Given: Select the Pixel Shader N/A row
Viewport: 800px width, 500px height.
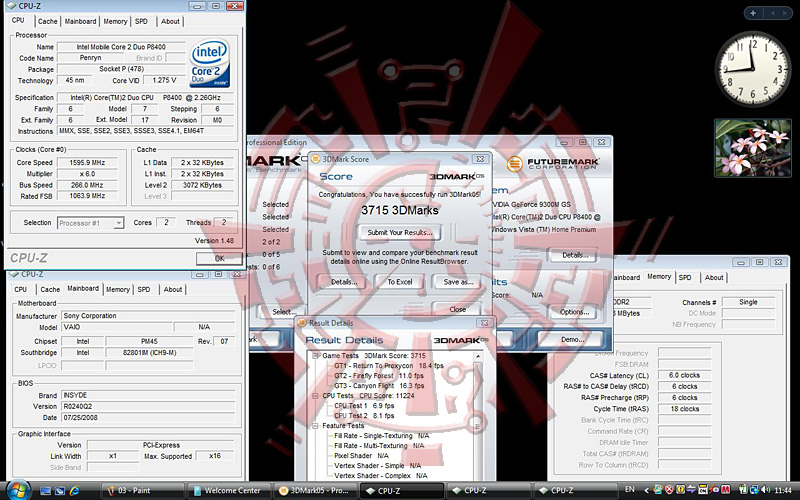Looking at the screenshot, I should tap(361, 456).
